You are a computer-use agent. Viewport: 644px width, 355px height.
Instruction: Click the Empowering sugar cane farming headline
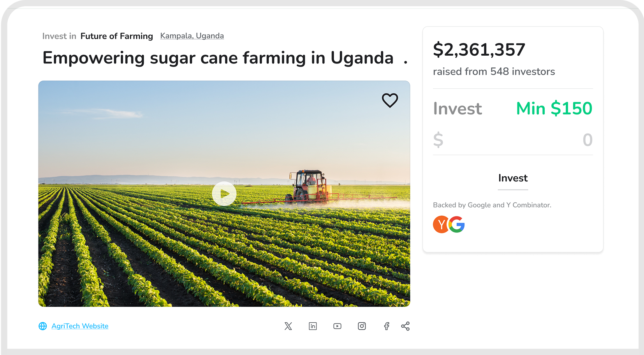218,58
